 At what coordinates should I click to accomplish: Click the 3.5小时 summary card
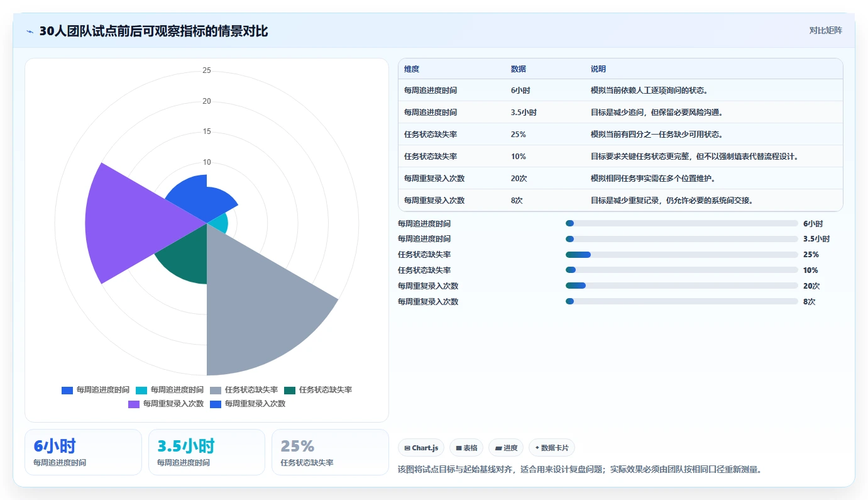click(207, 452)
